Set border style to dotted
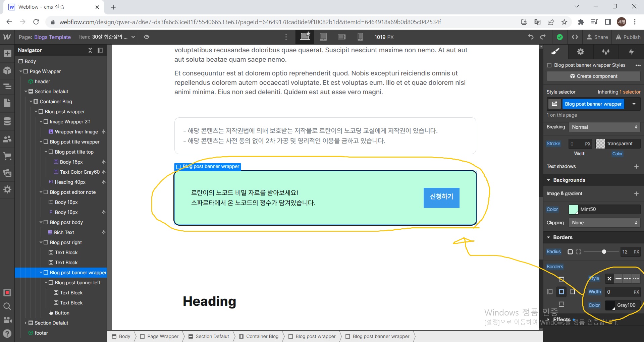The image size is (644, 342). [x=636, y=278]
